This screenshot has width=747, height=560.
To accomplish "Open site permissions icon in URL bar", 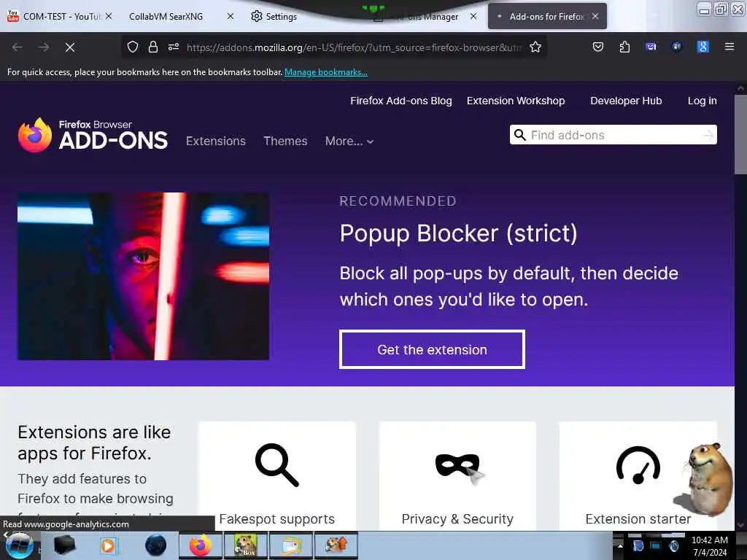I will click(x=174, y=47).
